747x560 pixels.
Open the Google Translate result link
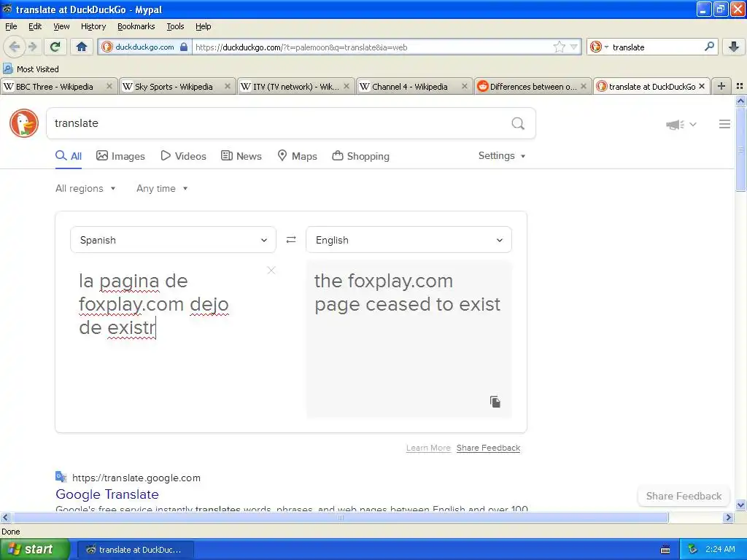point(107,494)
